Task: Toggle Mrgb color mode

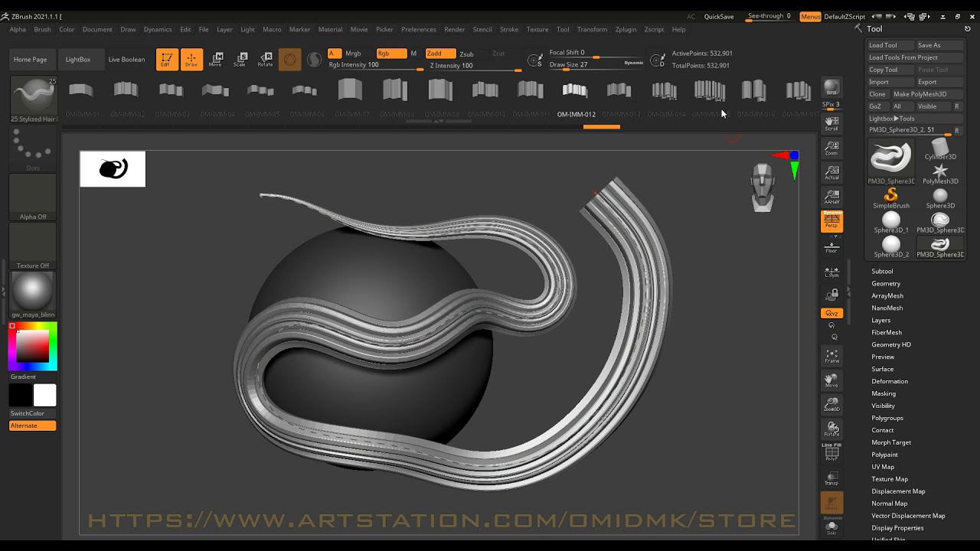Action: (353, 54)
